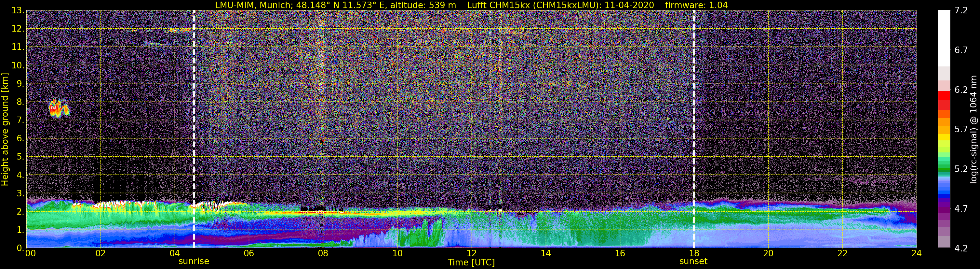
Task: Click the time axis tick label '10'
Action: click(x=397, y=253)
